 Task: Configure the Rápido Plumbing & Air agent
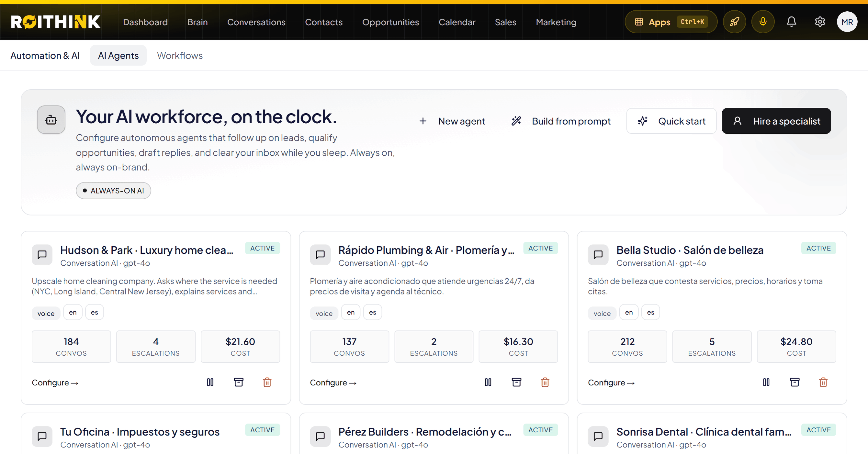(333, 382)
